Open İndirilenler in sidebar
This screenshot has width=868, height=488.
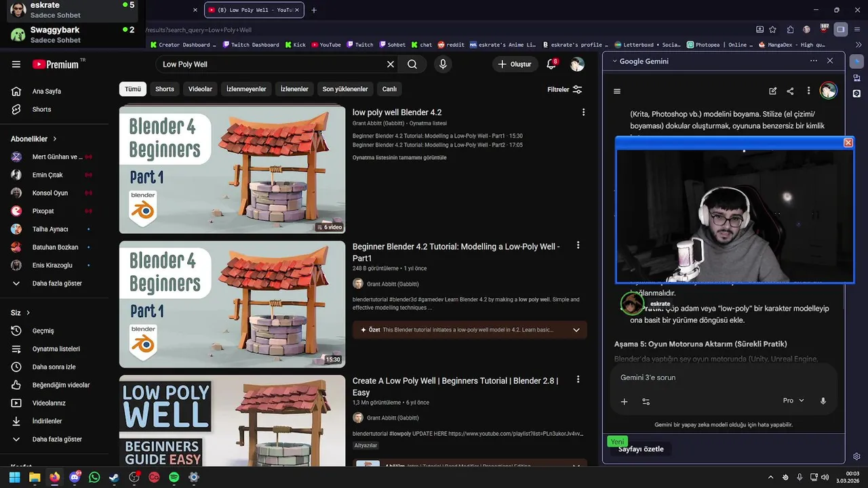click(x=47, y=421)
